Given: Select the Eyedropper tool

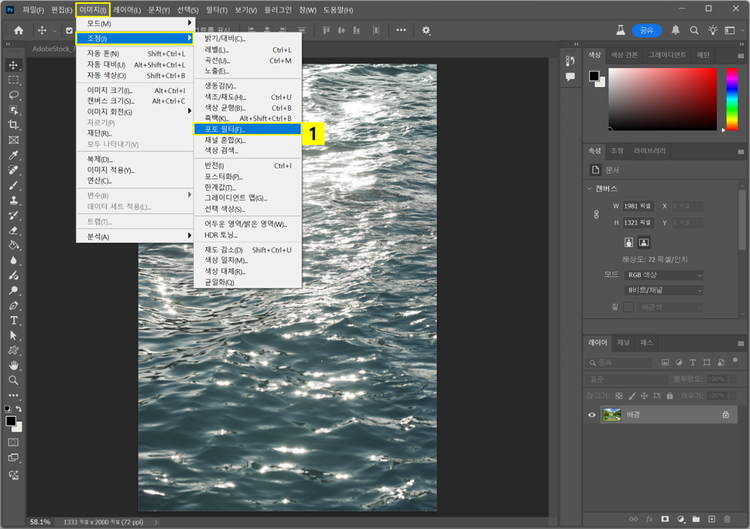Looking at the screenshot, I should [14, 155].
